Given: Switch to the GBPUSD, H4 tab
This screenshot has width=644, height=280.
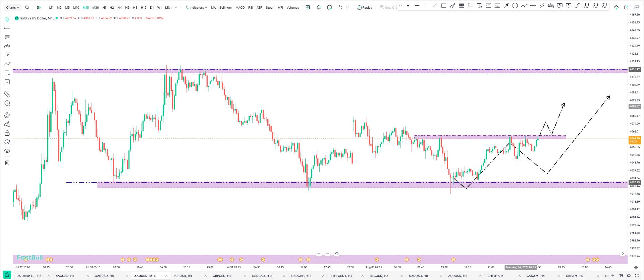Looking at the screenshot, I should [222, 276].
